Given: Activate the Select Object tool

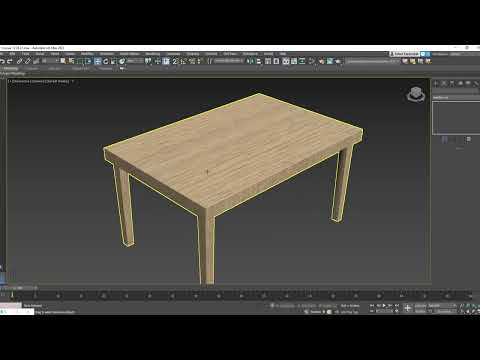Looking at the screenshot, I should 63,61.
